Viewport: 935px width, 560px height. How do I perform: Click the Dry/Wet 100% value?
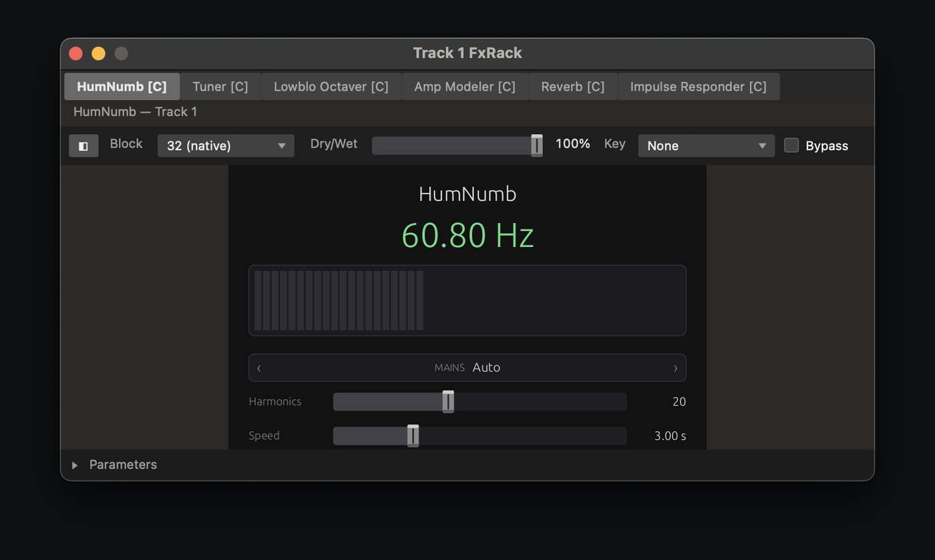click(573, 144)
